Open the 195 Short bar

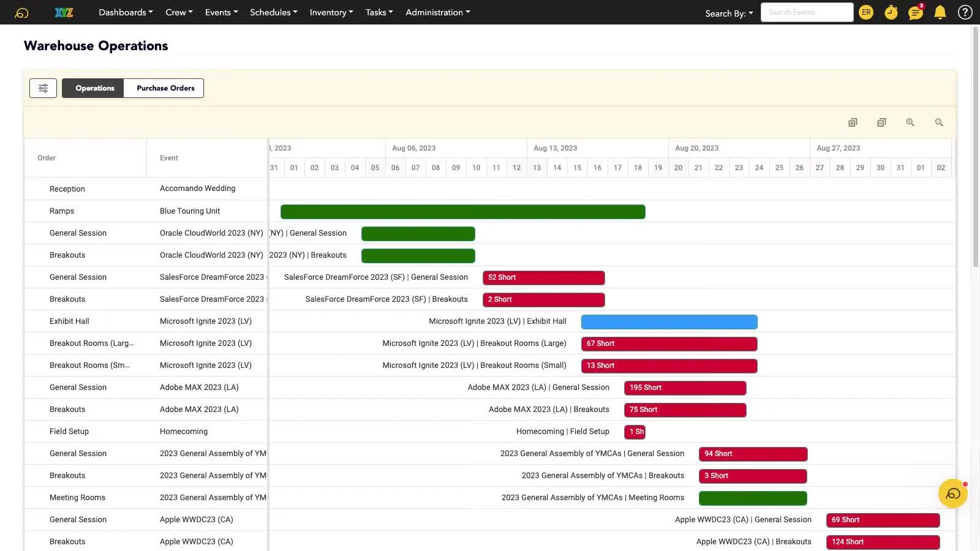click(x=685, y=388)
